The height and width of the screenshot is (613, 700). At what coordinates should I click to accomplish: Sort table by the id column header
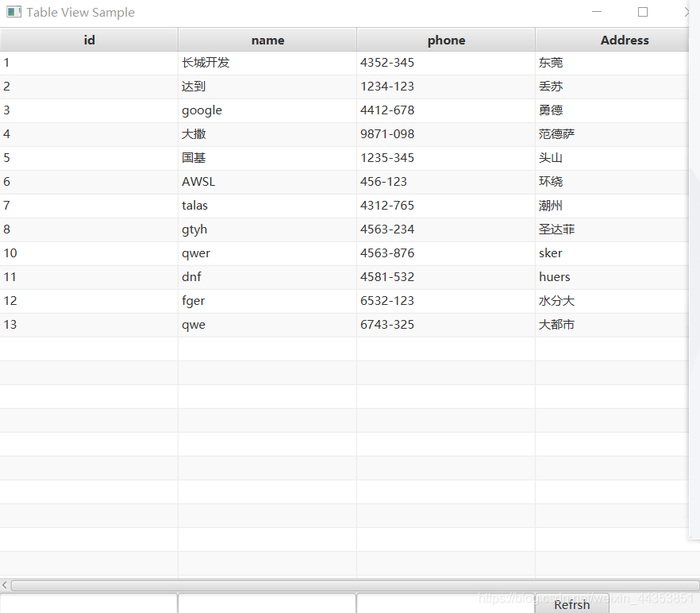coord(89,40)
